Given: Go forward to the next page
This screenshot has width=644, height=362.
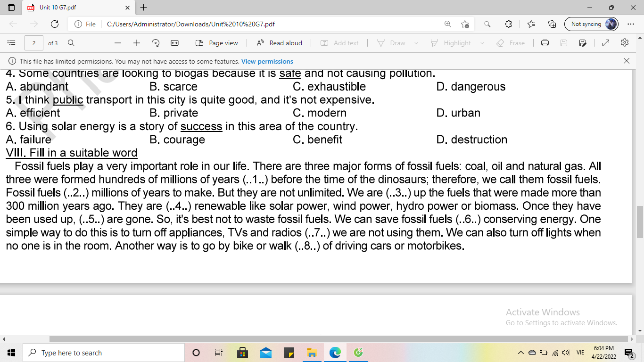Looking at the screenshot, I should click(34, 24).
